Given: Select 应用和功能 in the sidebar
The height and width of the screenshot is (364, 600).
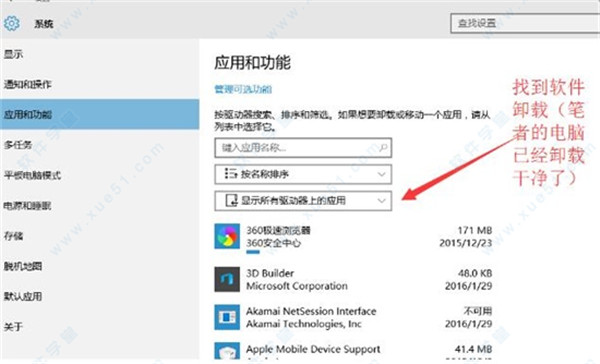Looking at the screenshot, I should pos(99,114).
